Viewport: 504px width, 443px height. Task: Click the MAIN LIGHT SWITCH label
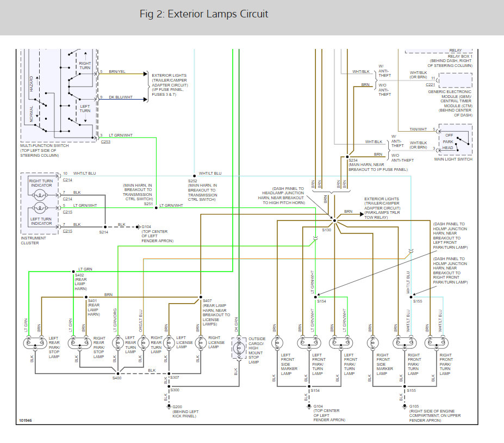[453, 159]
